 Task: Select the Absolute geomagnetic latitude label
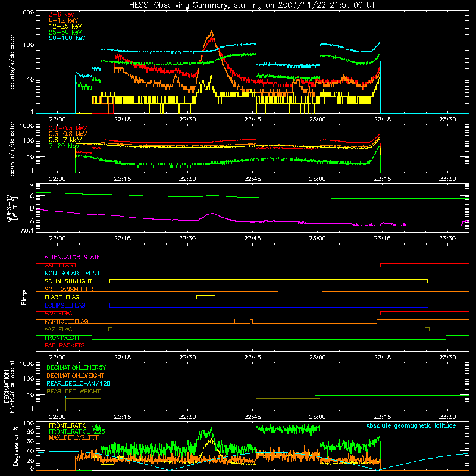(x=411, y=426)
